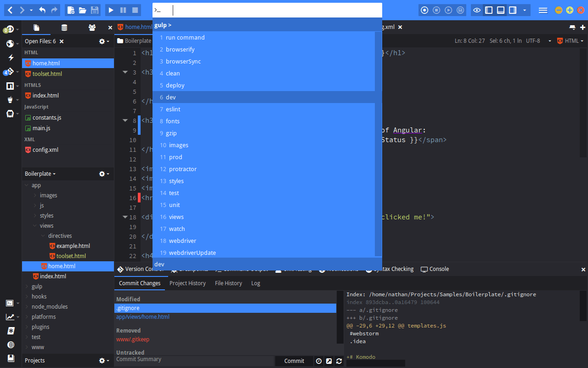The width and height of the screenshot is (588, 368).
Task: Open example.html in directives folder
Action: point(73,246)
